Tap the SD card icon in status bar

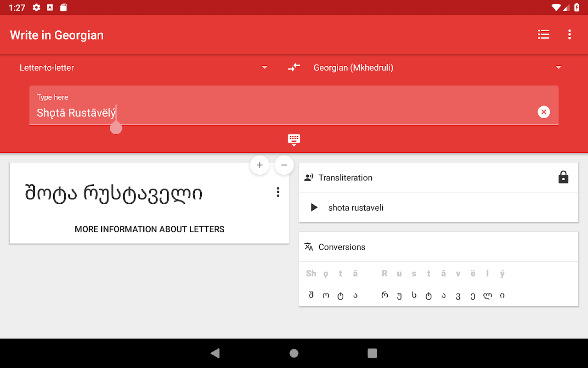click(63, 7)
